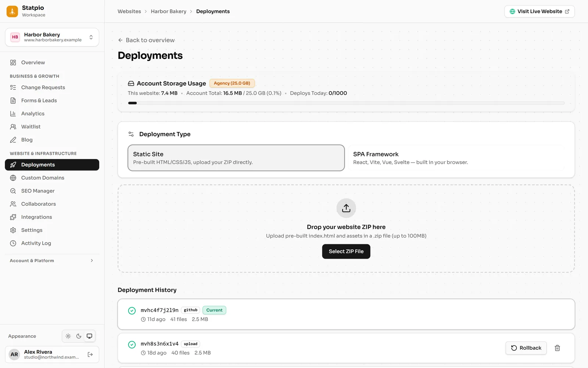
Task: Click the AR user avatar
Action: 14,354
